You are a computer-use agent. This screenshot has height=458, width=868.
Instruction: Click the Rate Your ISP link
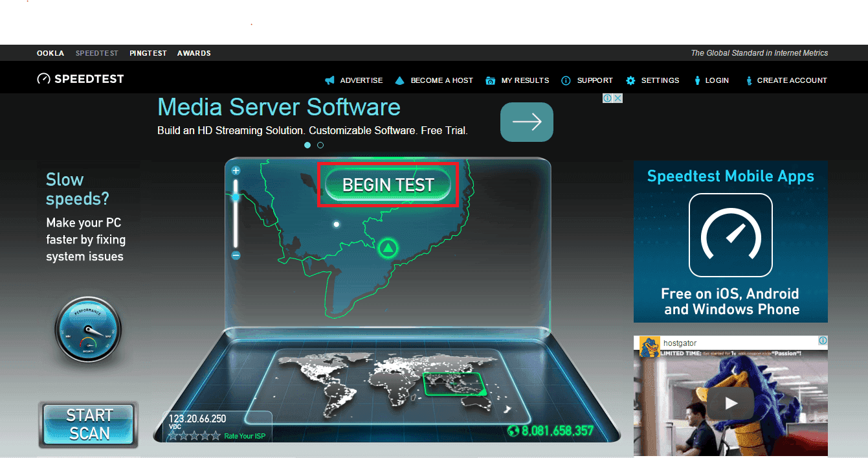(245, 436)
